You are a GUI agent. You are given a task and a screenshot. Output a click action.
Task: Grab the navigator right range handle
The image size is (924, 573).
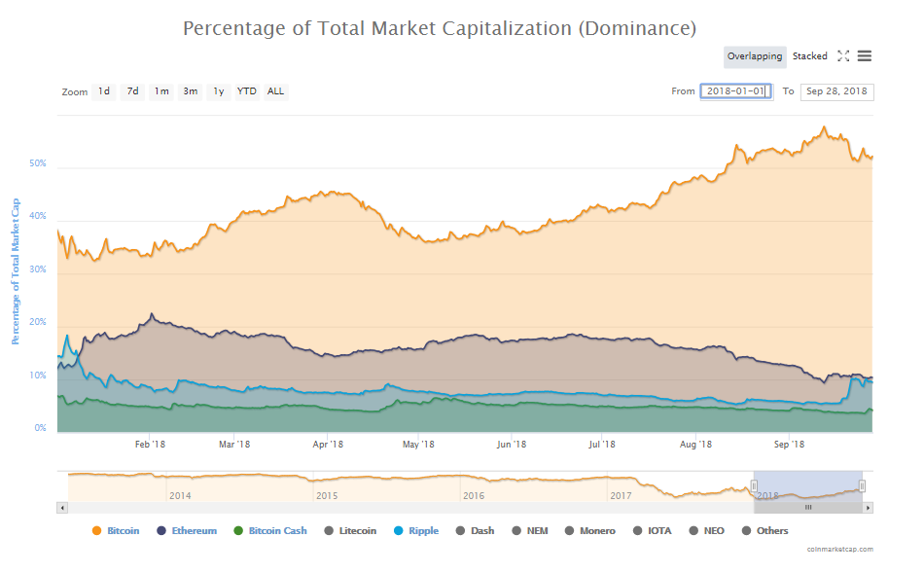tap(862, 486)
